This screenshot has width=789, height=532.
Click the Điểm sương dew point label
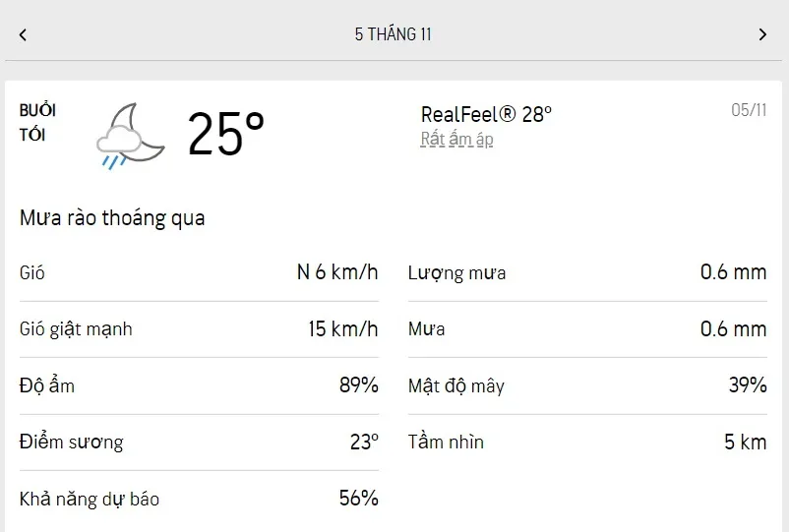[72, 442]
